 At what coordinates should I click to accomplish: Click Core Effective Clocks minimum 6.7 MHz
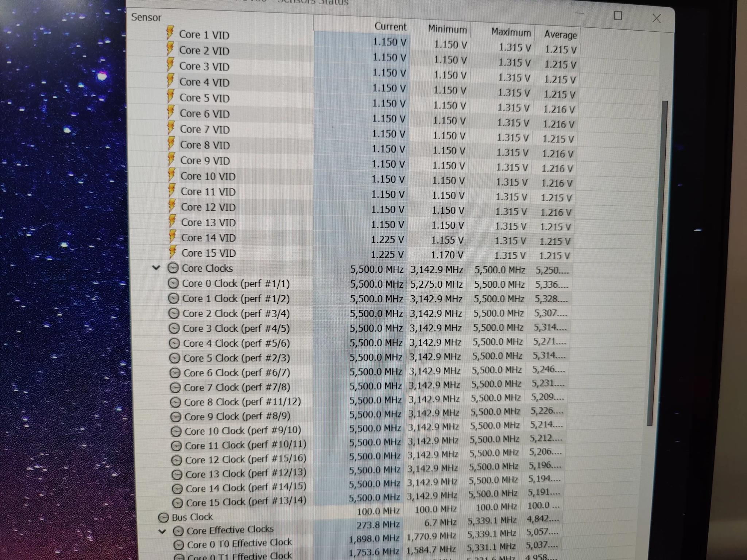pos(440,522)
